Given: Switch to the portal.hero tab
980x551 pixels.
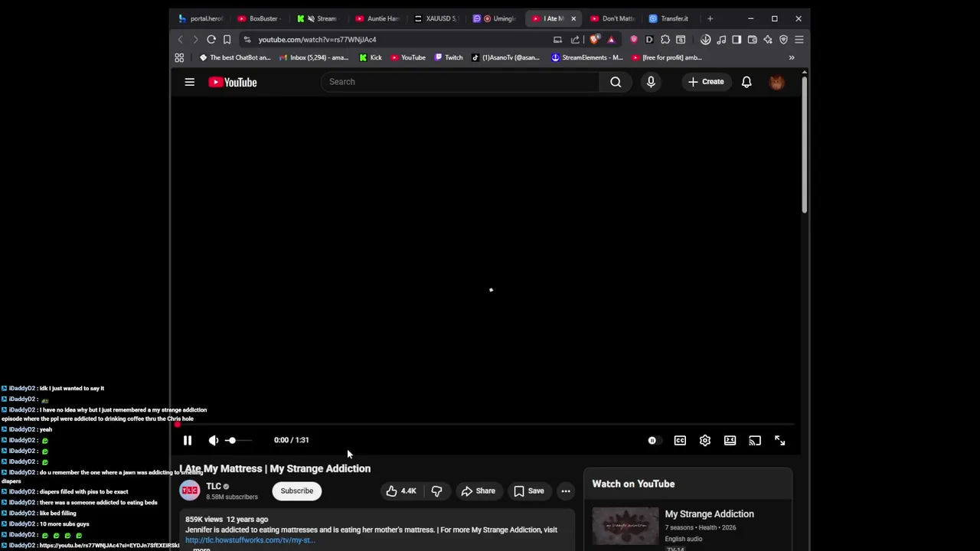Looking at the screenshot, I should click(201, 18).
